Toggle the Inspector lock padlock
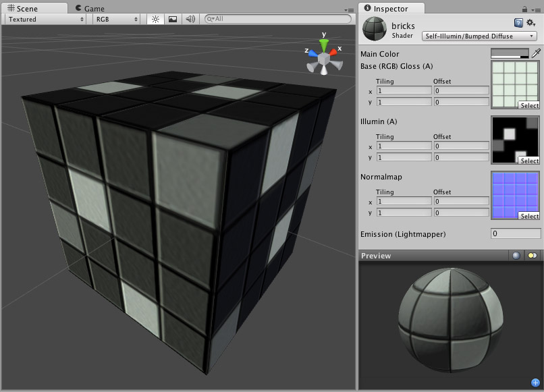Screen dimensions: 544x392 [x=523, y=8]
